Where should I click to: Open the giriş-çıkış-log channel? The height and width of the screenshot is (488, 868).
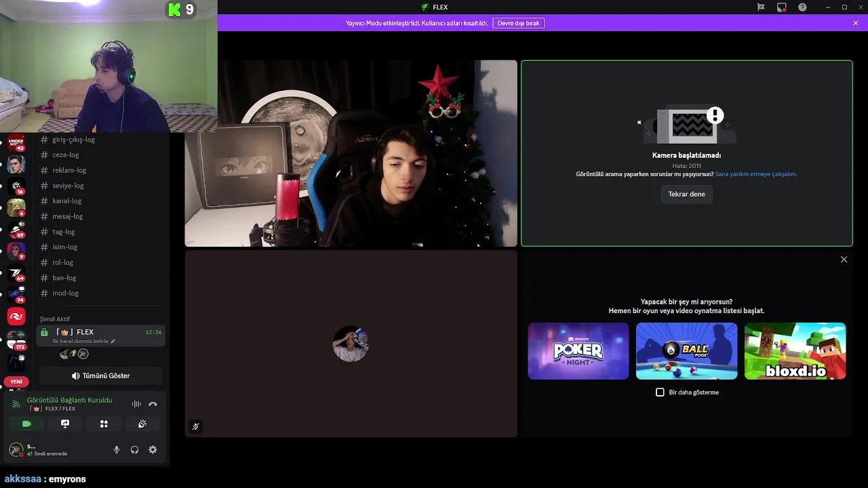tap(100, 140)
